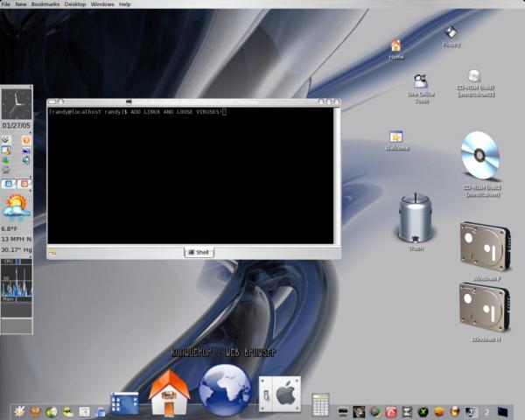Click the sun and cloud weather icon
The width and height of the screenshot is (525, 420).
pyautogui.click(x=16, y=206)
